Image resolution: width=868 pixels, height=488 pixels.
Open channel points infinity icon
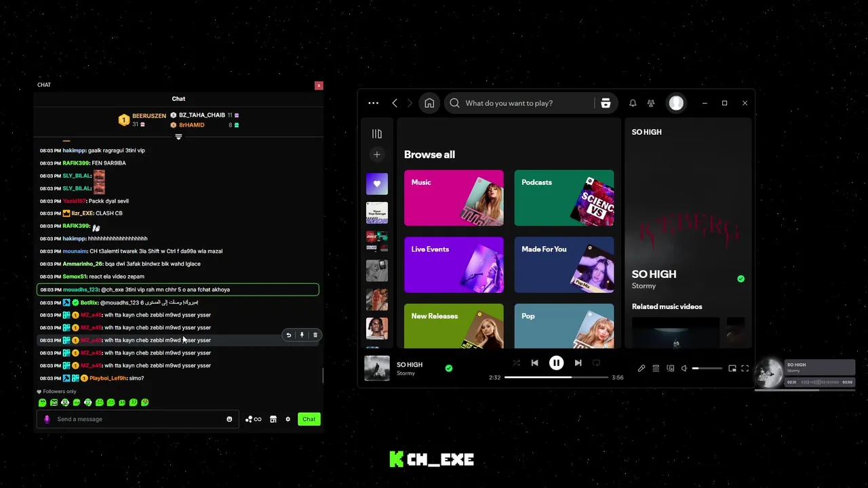(x=253, y=419)
